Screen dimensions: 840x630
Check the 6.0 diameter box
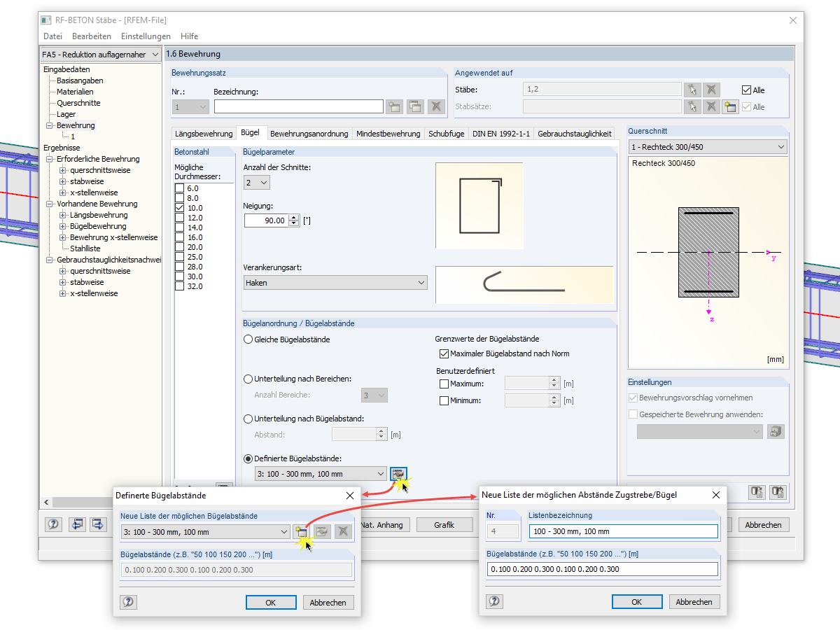[x=180, y=188]
